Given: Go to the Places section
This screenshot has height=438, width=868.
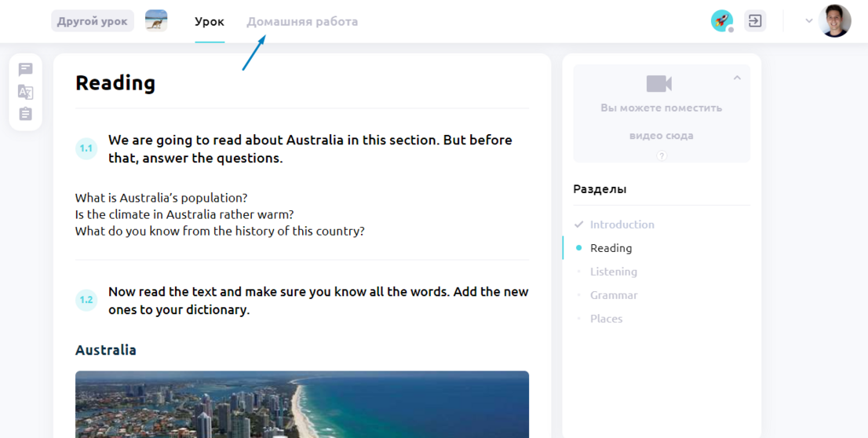Looking at the screenshot, I should [606, 319].
